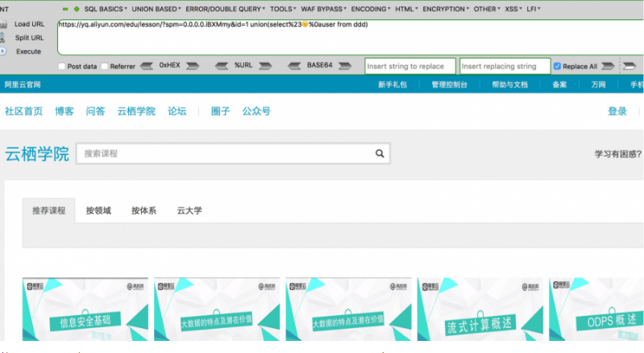This screenshot has height=353, width=644.
Task: Click the Execute play icon
Action: pos(3,52)
